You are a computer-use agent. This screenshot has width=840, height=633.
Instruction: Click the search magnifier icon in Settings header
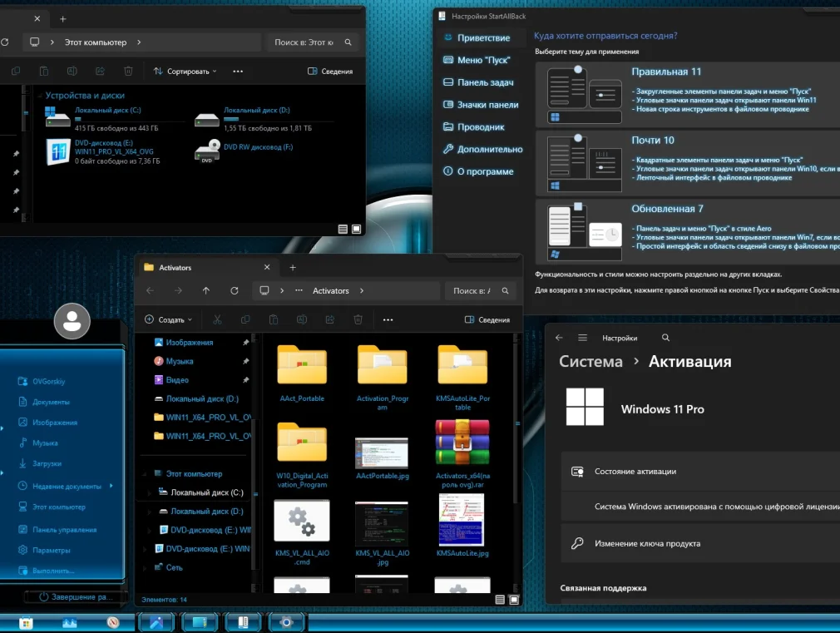pos(665,338)
